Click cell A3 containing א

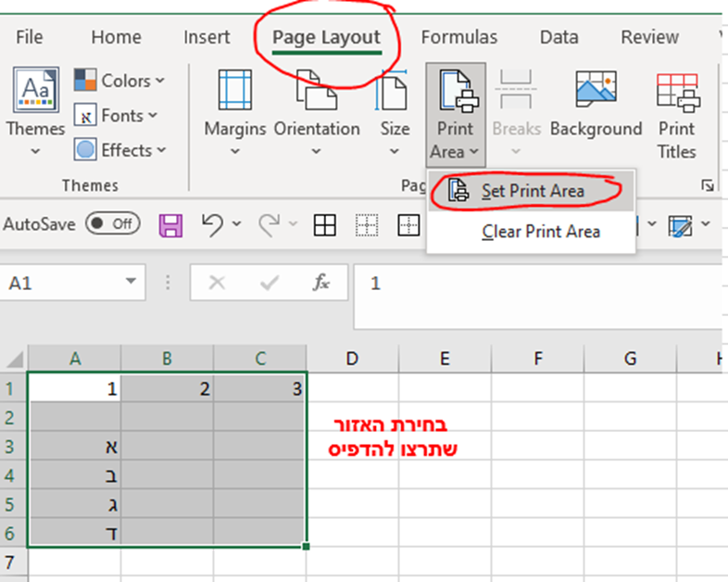click(75, 447)
